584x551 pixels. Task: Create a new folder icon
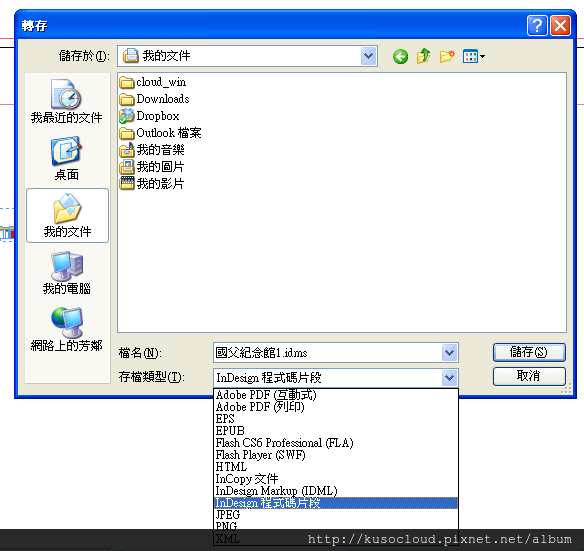(447, 56)
